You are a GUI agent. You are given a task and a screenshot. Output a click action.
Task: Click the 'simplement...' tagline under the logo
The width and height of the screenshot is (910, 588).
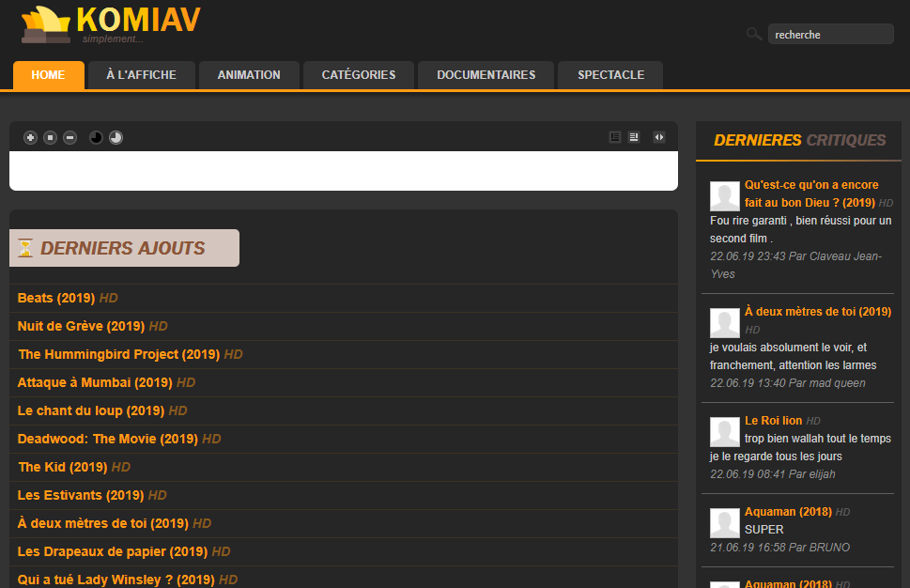(113, 39)
